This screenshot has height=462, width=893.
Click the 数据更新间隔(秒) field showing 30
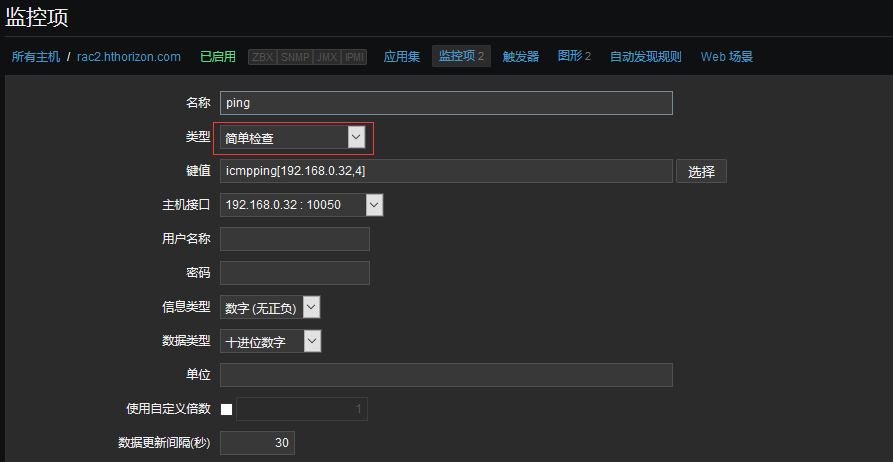pos(257,443)
